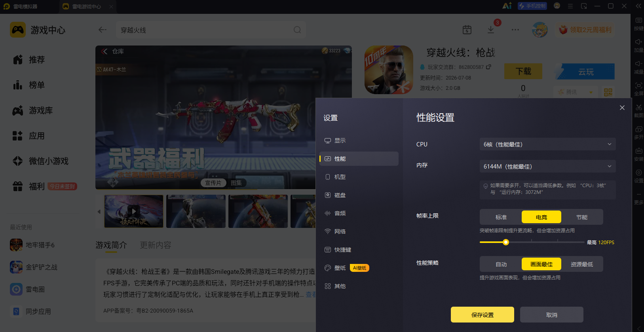Go back with the arrow beside search
This screenshot has height=332, width=644.
[x=103, y=30]
